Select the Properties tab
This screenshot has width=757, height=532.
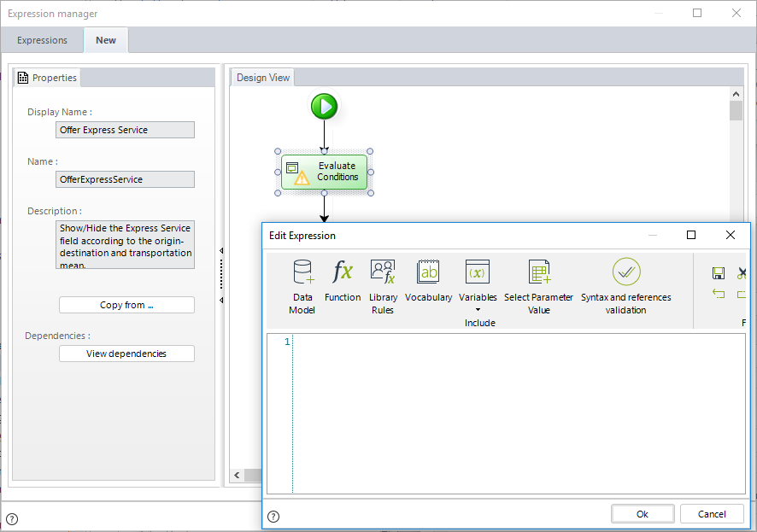47,78
